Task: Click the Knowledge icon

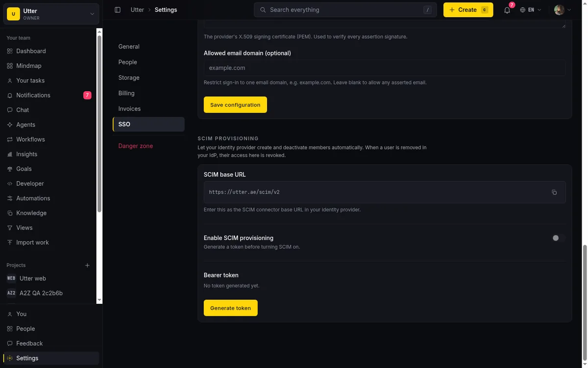Action: pyautogui.click(x=10, y=213)
